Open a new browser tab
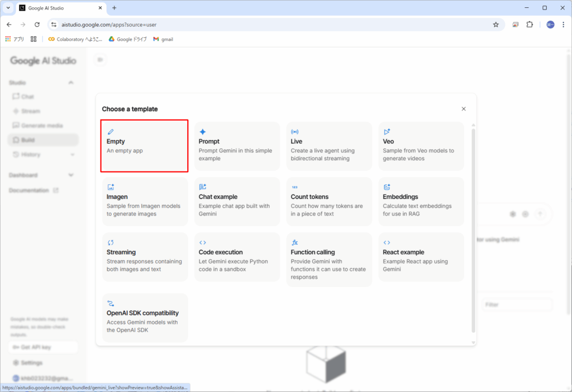Image resolution: width=572 pixels, height=392 pixels. coord(114,8)
